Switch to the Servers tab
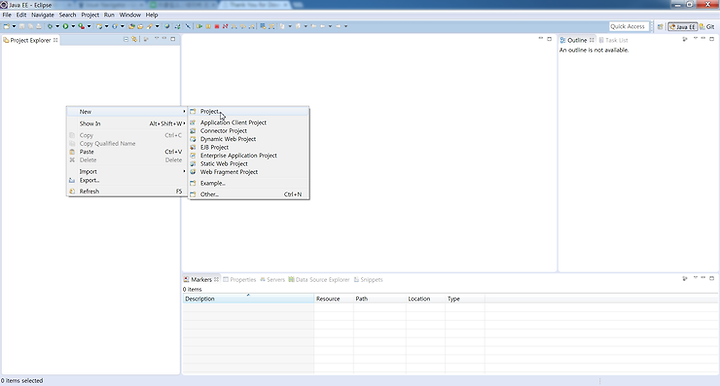The image size is (720, 386). (x=272, y=280)
